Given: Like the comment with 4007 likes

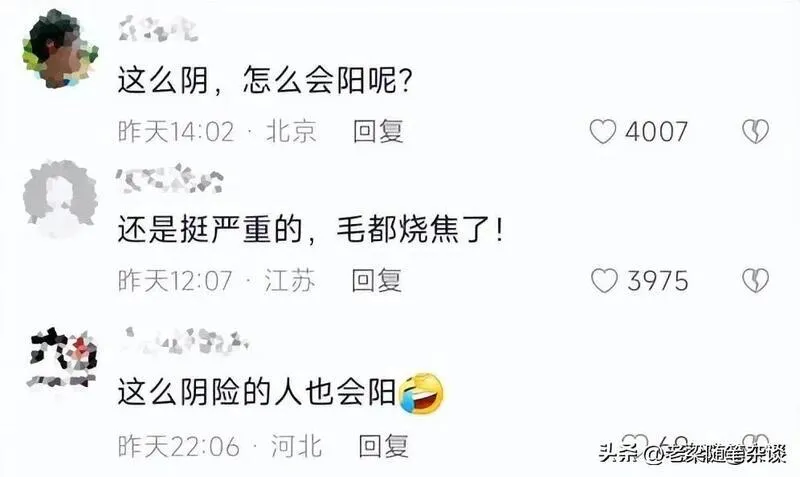Looking at the screenshot, I should click(x=603, y=132).
